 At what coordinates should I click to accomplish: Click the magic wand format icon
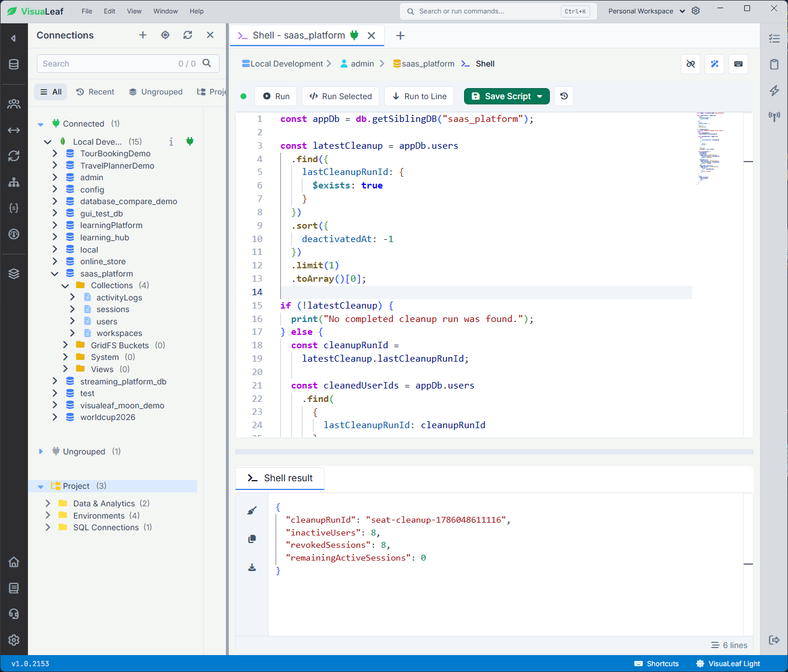click(x=714, y=64)
